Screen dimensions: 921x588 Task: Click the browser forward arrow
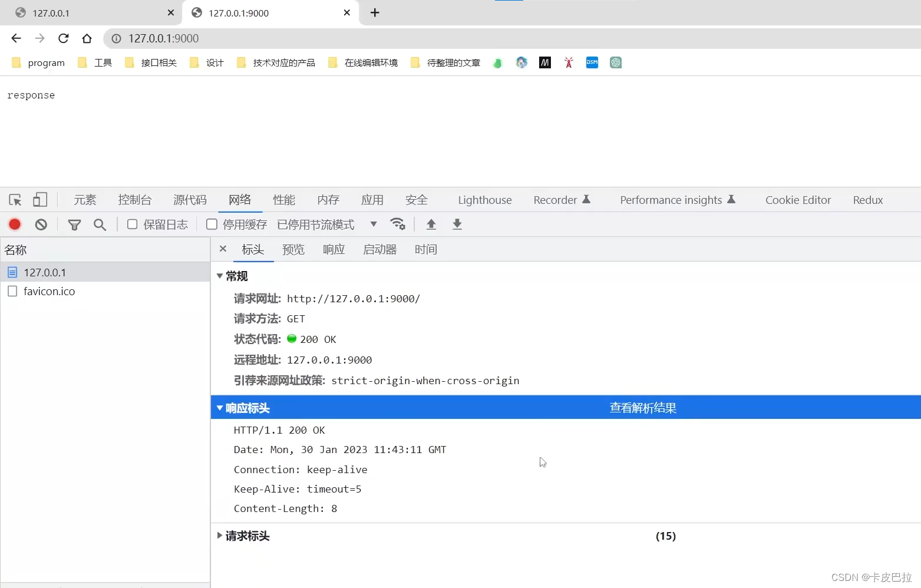(x=39, y=38)
